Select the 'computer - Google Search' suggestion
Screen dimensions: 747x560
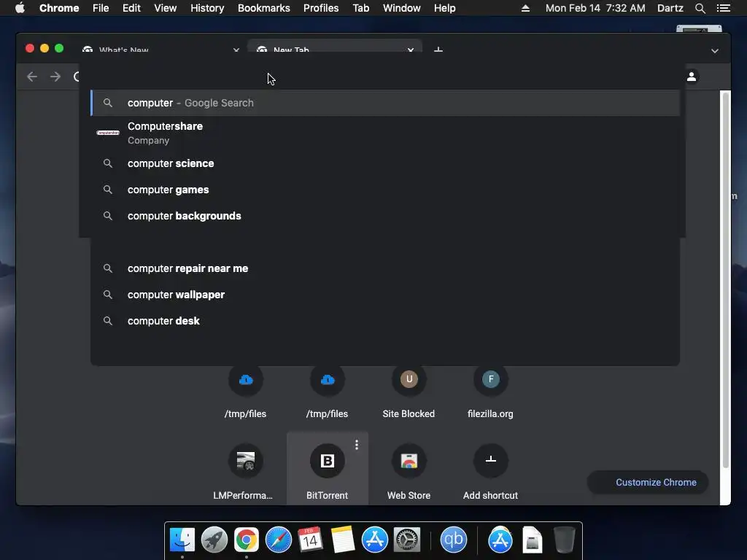tap(385, 103)
